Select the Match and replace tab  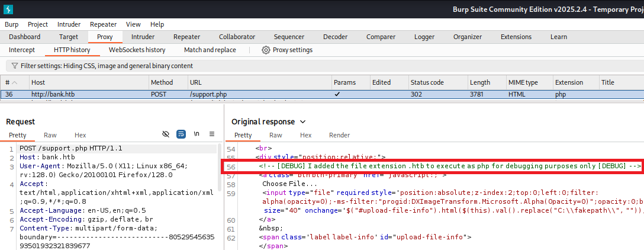pyautogui.click(x=210, y=50)
